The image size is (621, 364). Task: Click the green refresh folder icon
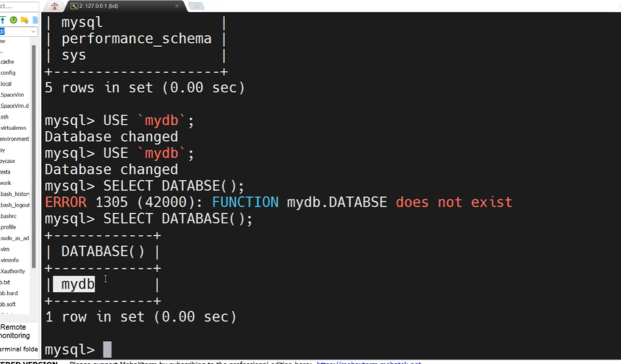point(13,20)
